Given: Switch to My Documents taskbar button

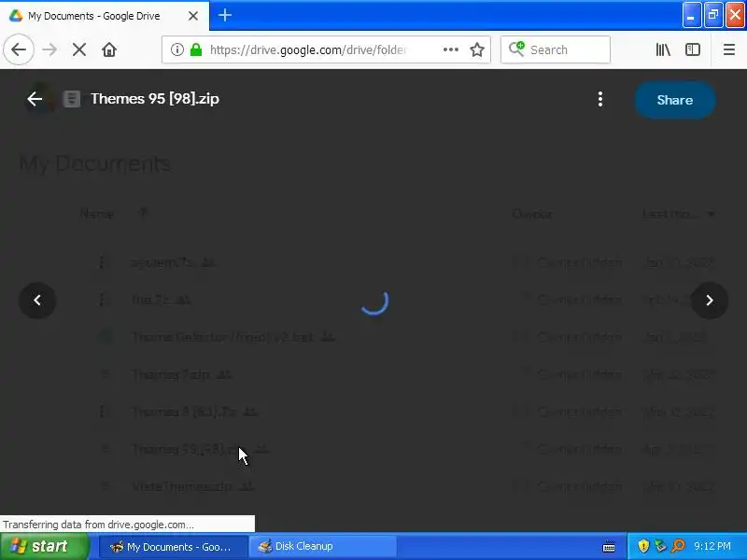Looking at the screenshot, I should click(x=174, y=547).
